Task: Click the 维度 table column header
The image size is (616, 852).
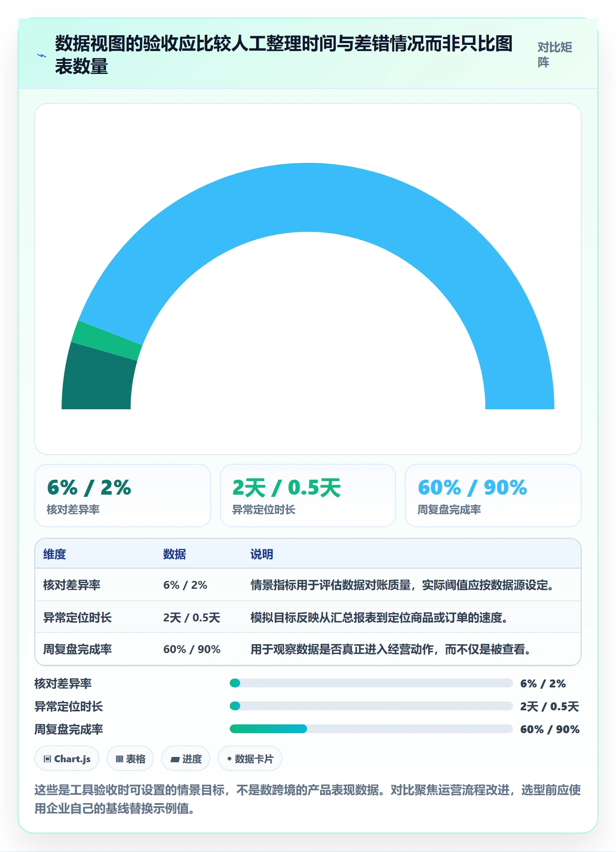Action: click(55, 554)
